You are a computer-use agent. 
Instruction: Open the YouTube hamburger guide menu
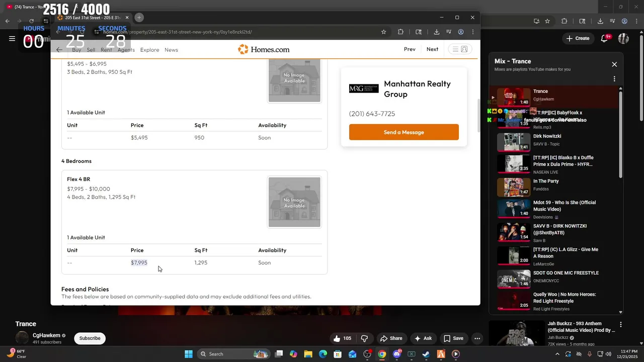pos(12,38)
